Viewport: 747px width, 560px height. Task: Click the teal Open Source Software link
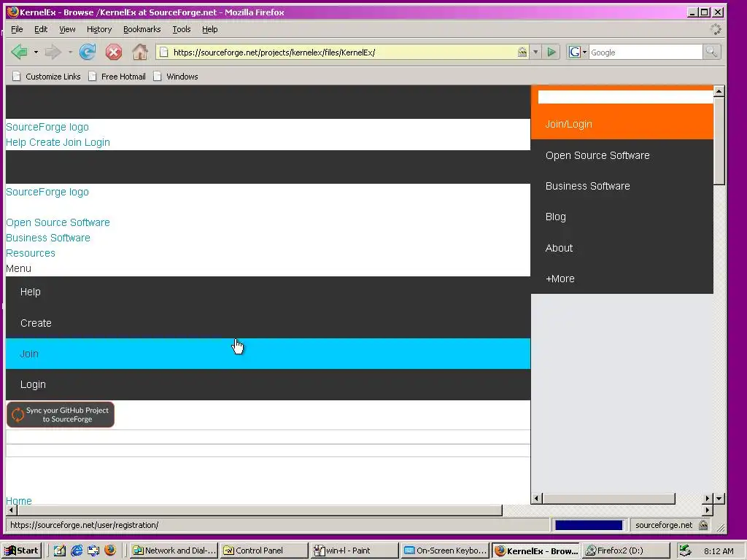point(58,222)
